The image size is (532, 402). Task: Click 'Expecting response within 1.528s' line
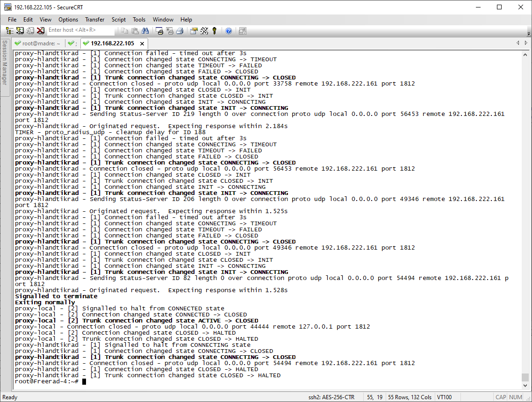point(151,290)
